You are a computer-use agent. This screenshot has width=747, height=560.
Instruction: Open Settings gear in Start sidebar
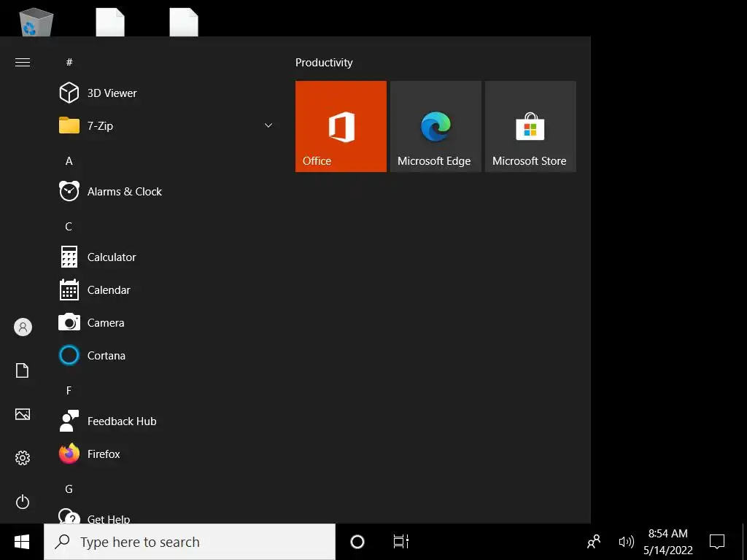(x=23, y=458)
